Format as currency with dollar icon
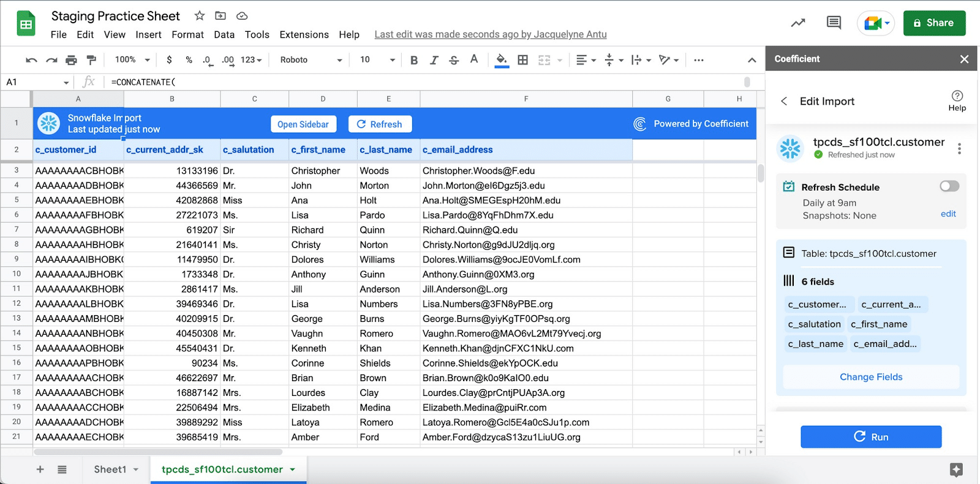 pyautogui.click(x=169, y=60)
